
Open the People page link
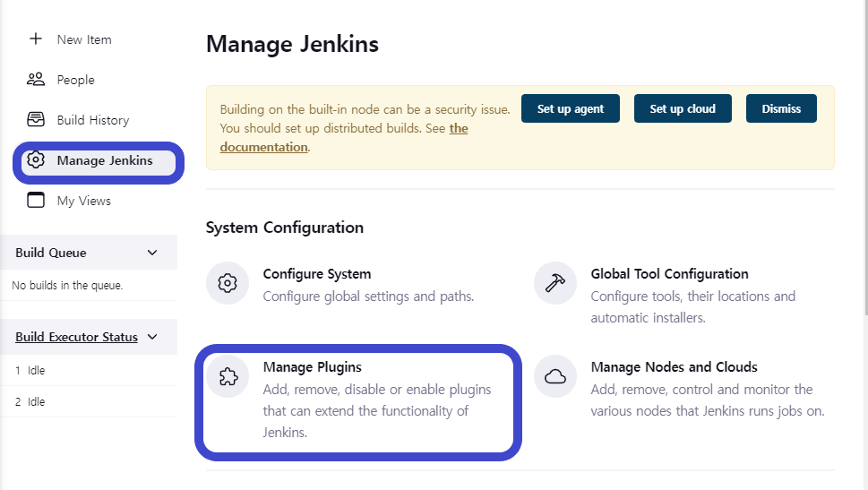[76, 80]
